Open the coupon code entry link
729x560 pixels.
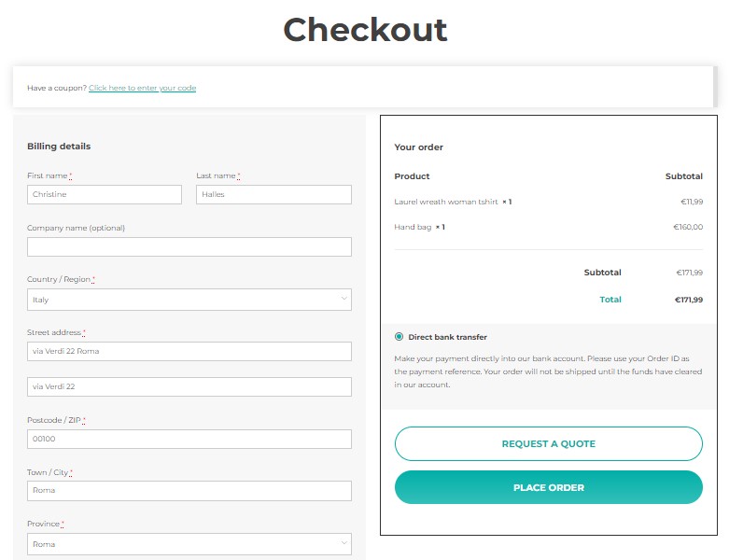point(142,88)
